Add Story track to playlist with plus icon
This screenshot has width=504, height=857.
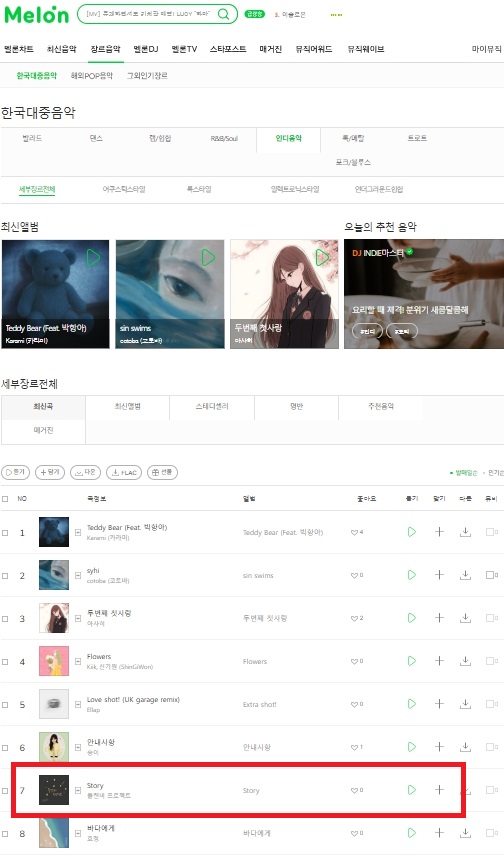(x=439, y=790)
